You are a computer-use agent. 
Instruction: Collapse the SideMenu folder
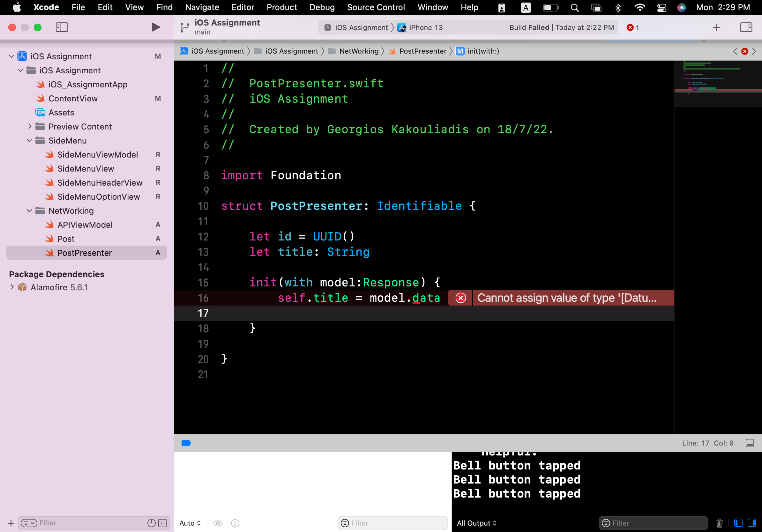pyautogui.click(x=30, y=141)
